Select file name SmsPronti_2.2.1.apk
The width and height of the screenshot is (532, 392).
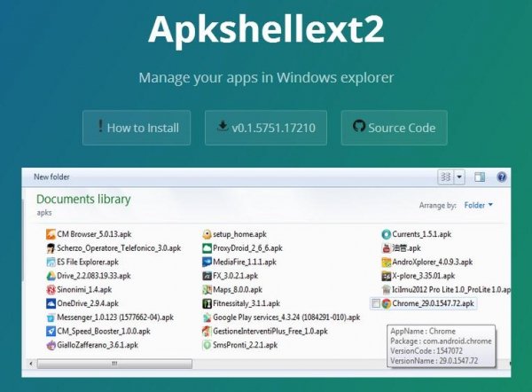pos(245,345)
